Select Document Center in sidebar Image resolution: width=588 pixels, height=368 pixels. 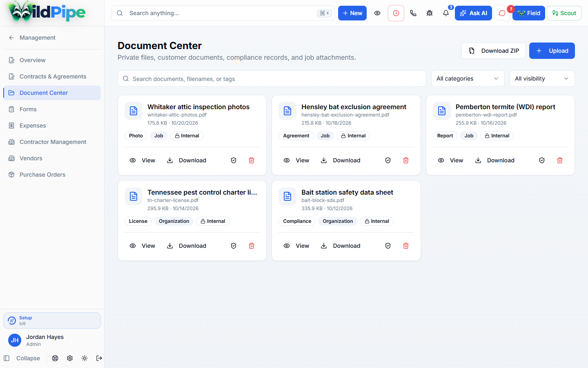pos(52,93)
